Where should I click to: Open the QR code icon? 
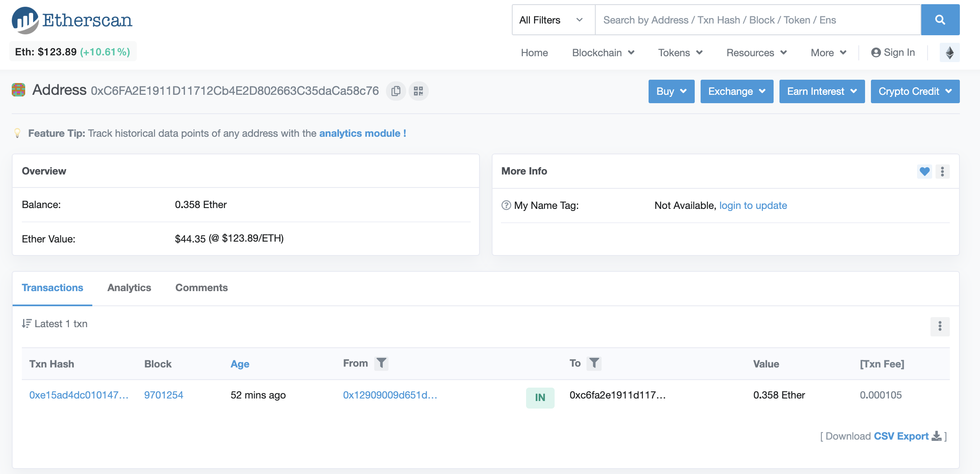418,91
